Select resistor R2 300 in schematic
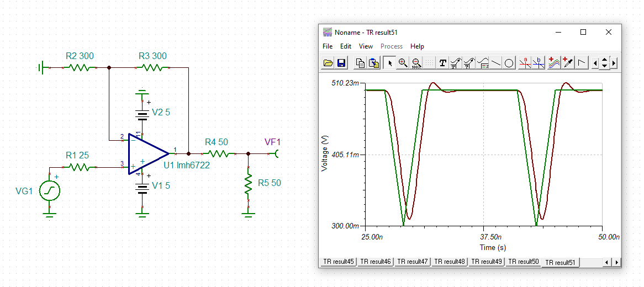The image size is (644, 287). [x=80, y=67]
